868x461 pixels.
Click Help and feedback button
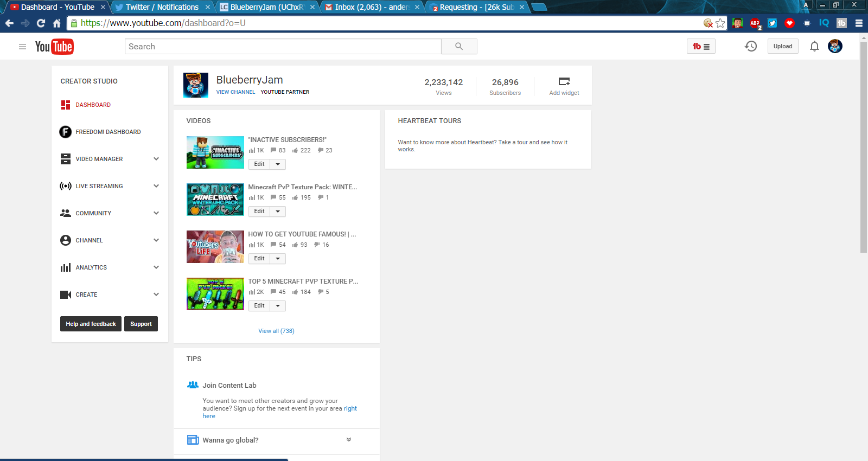(91, 324)
